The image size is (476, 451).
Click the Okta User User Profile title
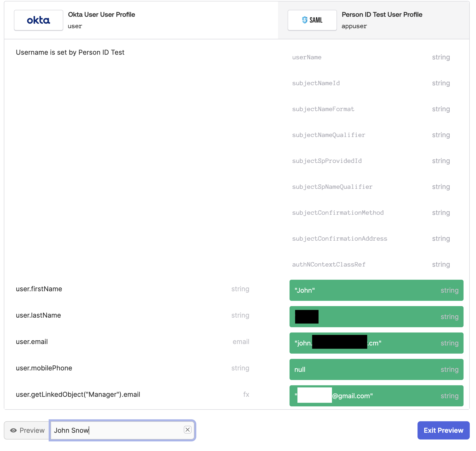(102, 15)
